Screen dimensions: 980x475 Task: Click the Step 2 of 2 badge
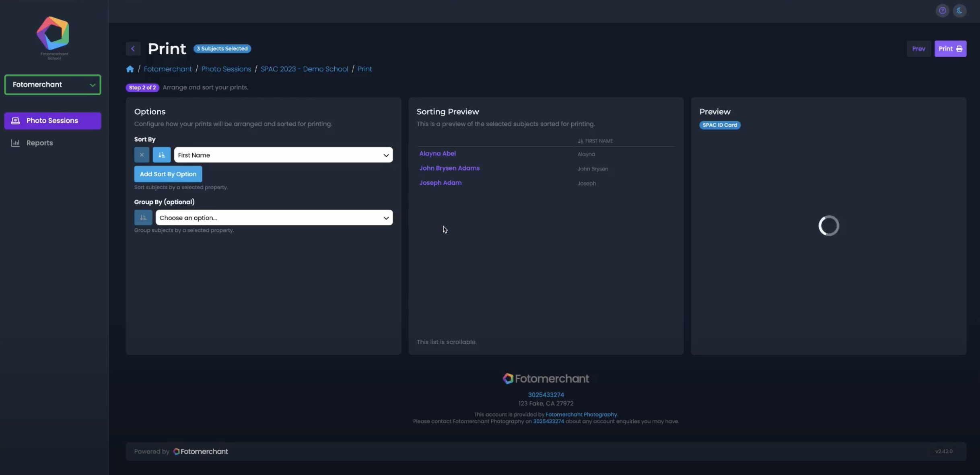tap(142, 88)
